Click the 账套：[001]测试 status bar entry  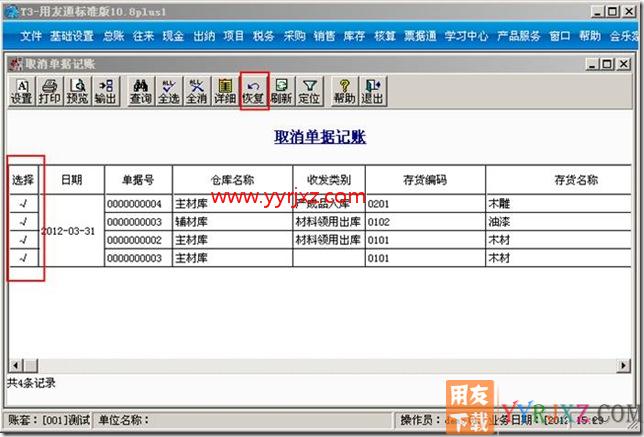coord(49,420)
